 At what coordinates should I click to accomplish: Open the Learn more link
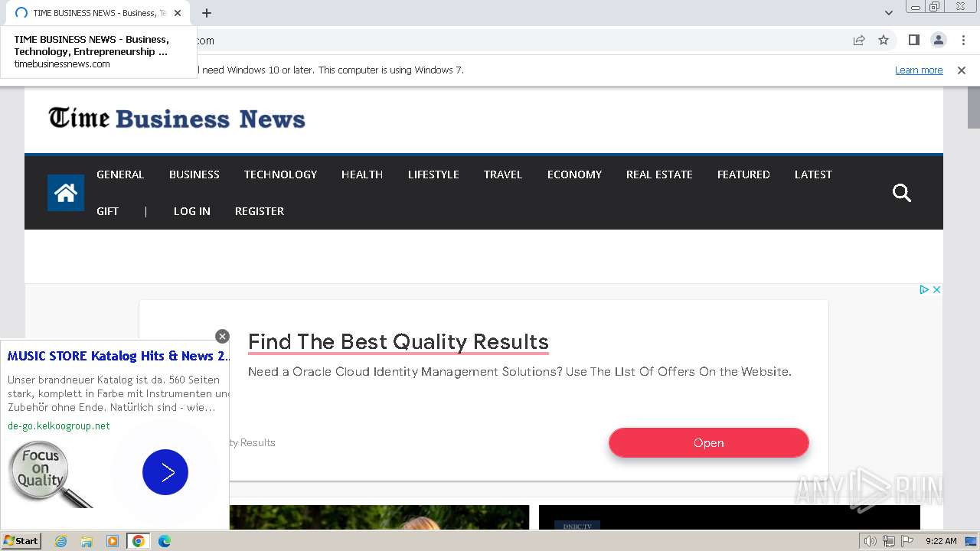pos(919,70)
